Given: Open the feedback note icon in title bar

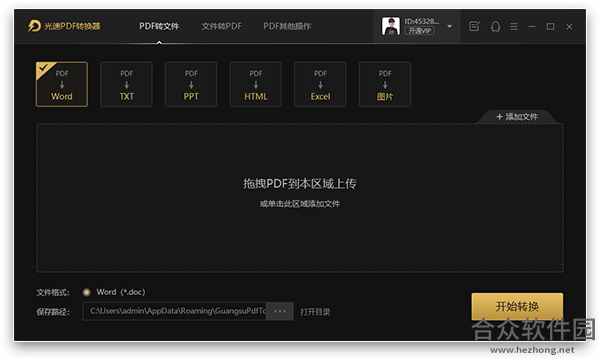Looking at the screenshot, I should 474,26.
